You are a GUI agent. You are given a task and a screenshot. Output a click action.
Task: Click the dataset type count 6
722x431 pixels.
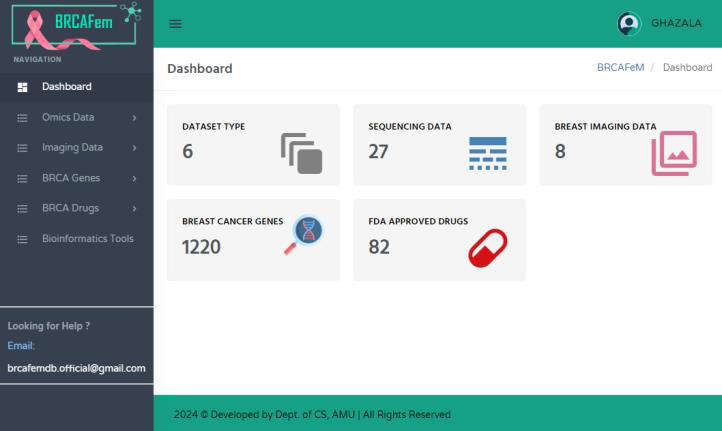pos(187,151)
